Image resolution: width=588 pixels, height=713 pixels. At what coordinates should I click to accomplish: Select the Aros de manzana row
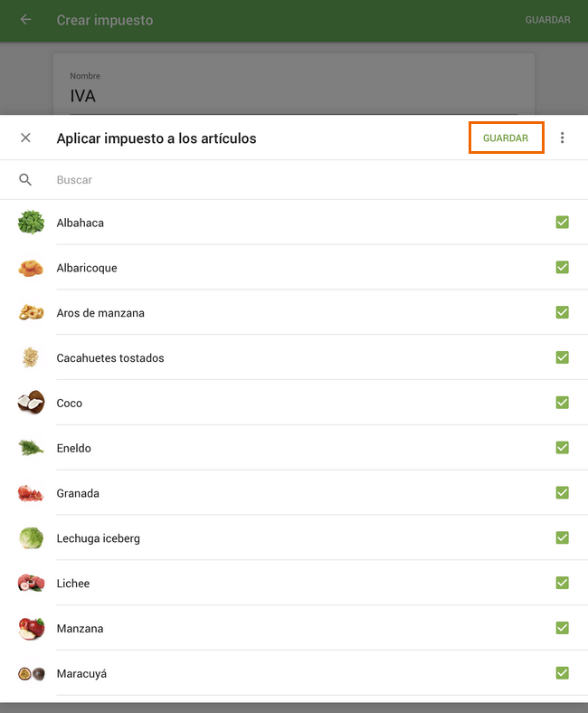(100, 313)
